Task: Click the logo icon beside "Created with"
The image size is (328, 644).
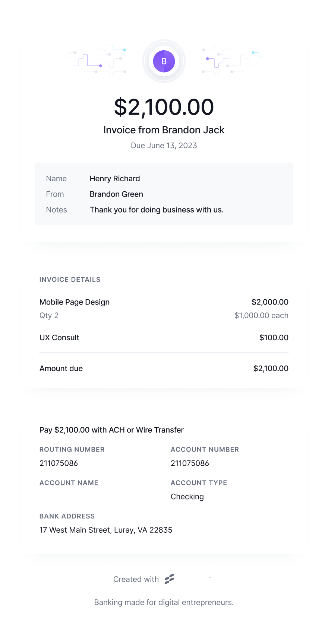Action: pyautogui.click(x=170, y=579)
